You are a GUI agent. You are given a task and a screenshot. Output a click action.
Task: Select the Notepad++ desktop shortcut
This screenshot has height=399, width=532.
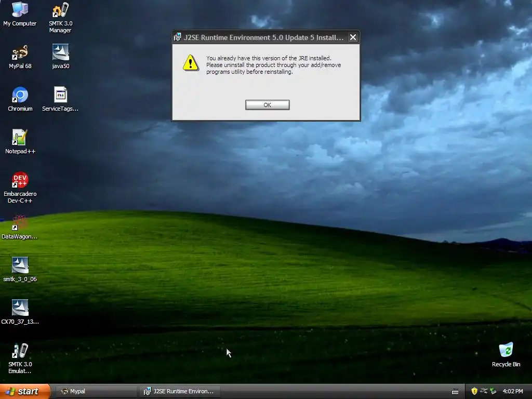tap(20, 142)
